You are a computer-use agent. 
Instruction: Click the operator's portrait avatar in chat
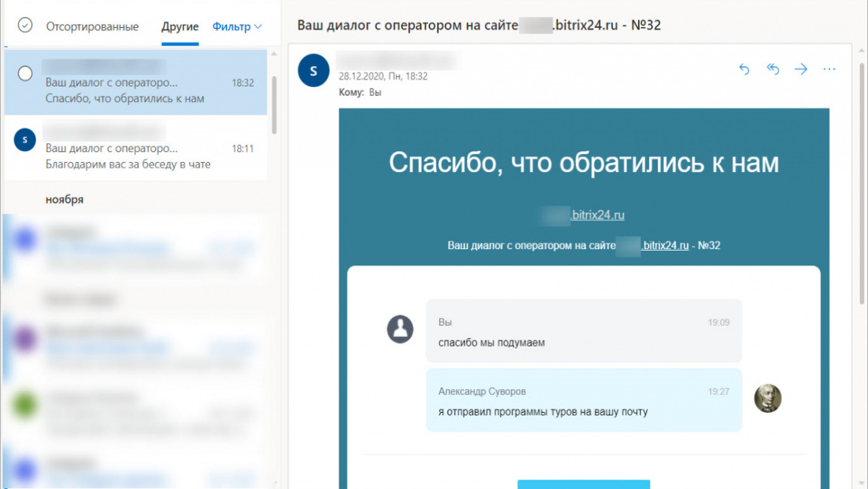click(767, 398)
